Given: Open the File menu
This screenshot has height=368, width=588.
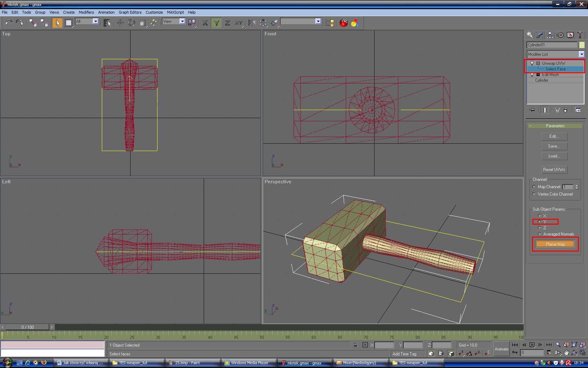Looking at the screenshot, I should (x=5, y=12).
